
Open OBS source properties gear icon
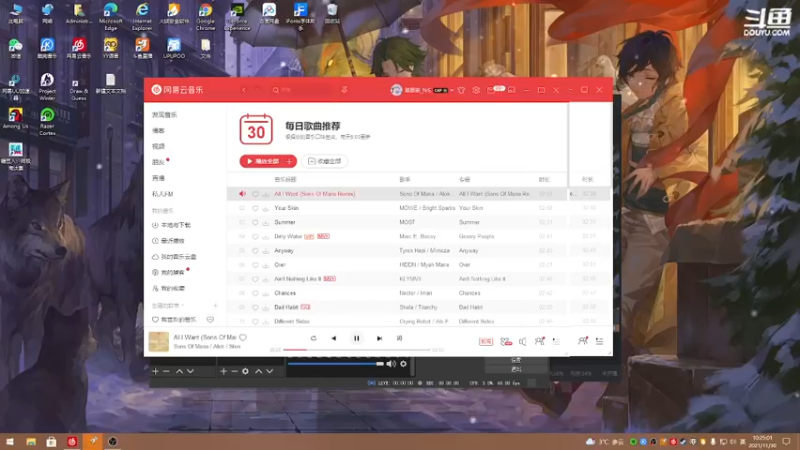pos(245,371)
